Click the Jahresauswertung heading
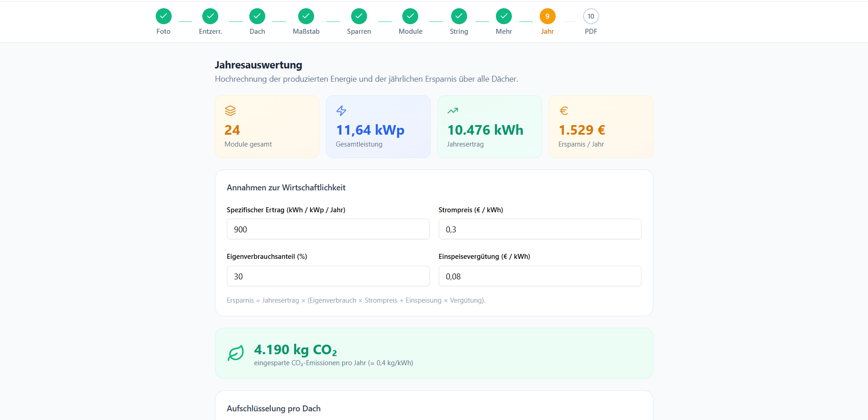 pyautogui.click(x=258, y=65)
